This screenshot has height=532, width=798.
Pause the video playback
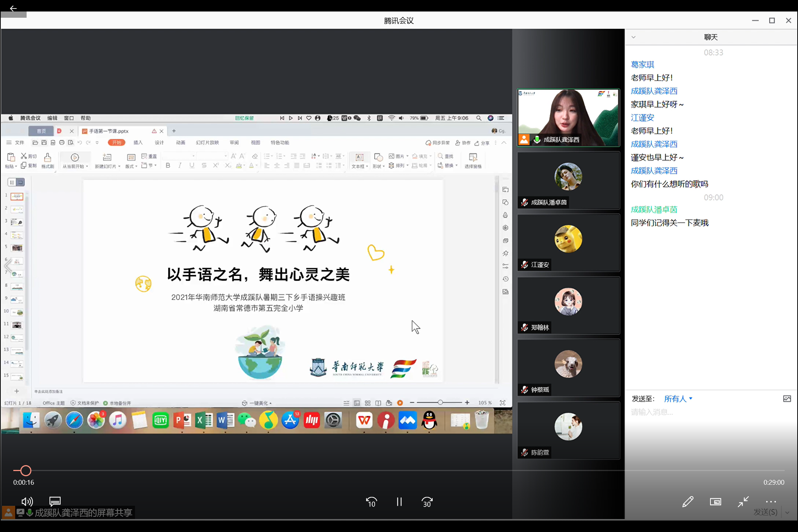(x=399, y=502)
